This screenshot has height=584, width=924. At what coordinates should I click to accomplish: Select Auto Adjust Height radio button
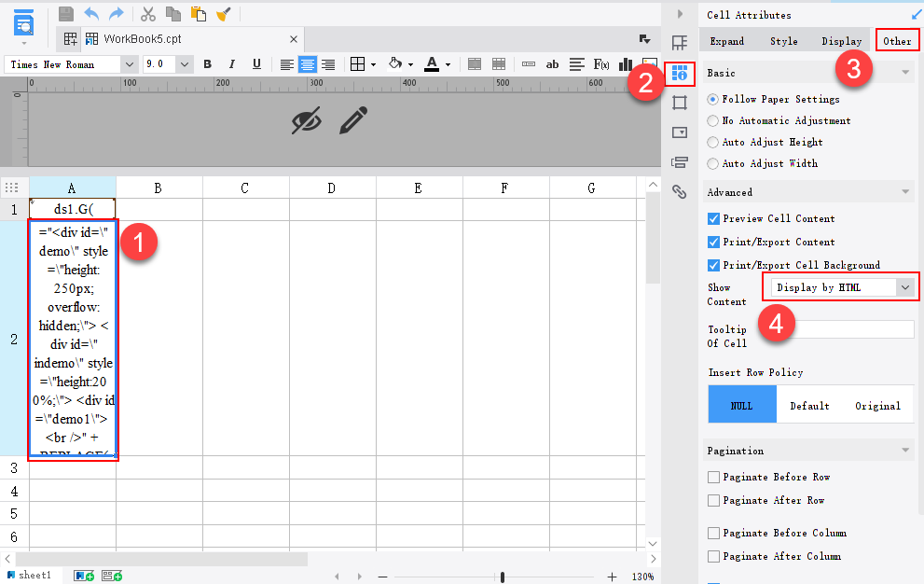click(x=713, y=142)
